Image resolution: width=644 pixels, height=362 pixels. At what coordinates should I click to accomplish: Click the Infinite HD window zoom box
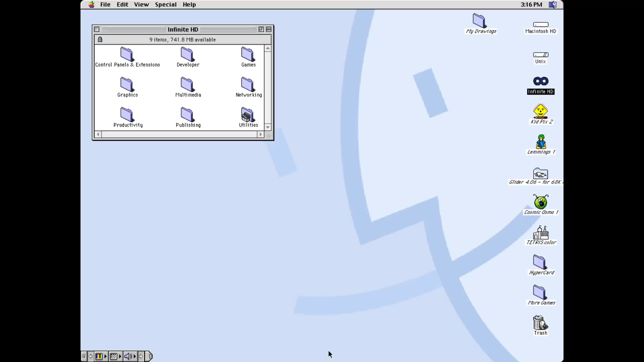261,29
